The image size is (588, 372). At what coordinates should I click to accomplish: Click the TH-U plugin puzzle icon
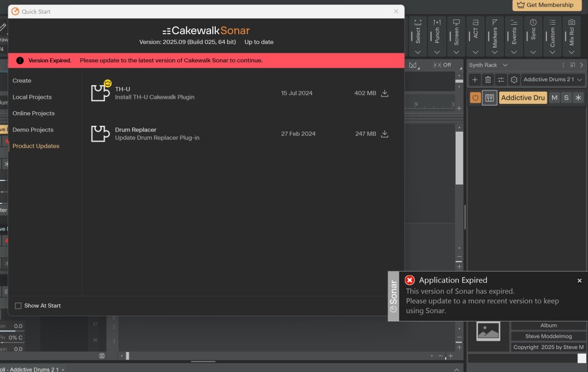(100, 92)
